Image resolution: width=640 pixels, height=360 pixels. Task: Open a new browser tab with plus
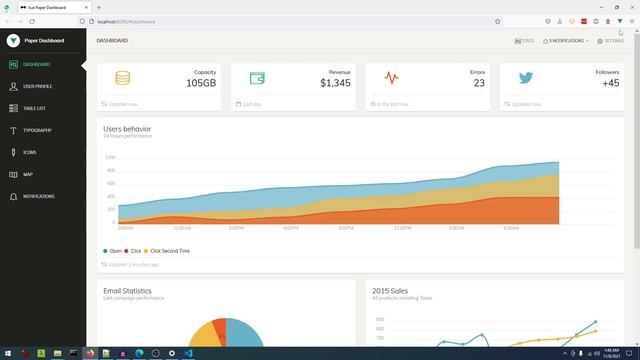click(99, 7)
